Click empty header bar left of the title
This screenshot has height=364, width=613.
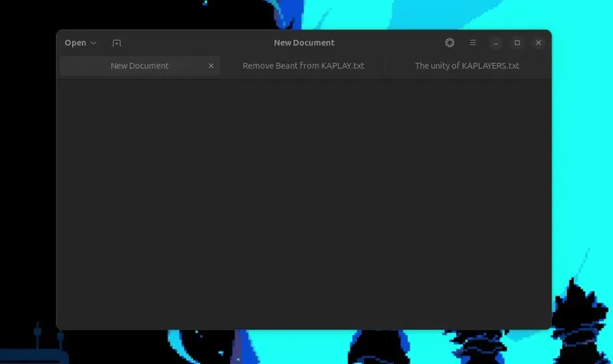pyautogui.click(x=192, y=43)
